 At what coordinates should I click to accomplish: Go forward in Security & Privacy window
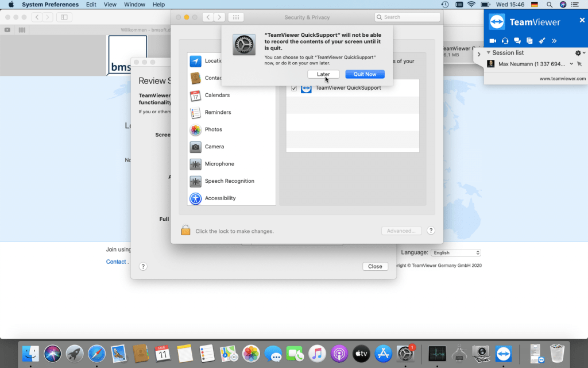tap(219, 17)
